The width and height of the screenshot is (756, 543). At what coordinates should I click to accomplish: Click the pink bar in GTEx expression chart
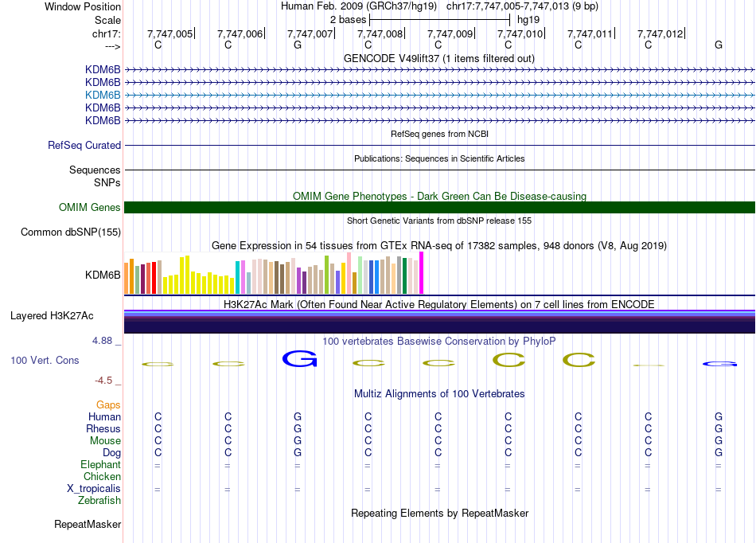pos(349,272)
